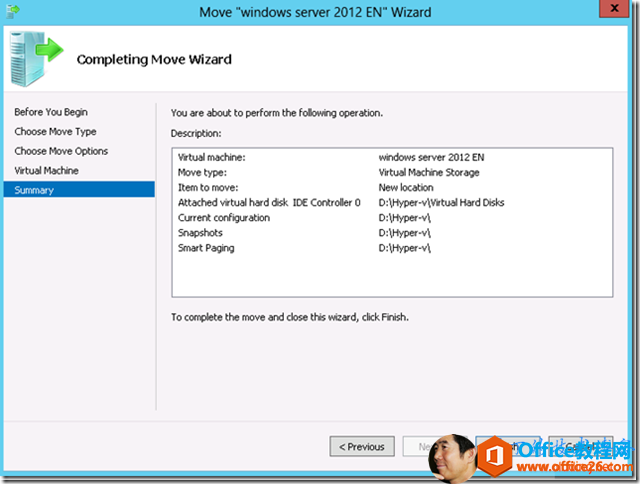This screenshot has height=484, width=640.
Task: Click 'Current configuration' row label
Action: click(224, 218)
